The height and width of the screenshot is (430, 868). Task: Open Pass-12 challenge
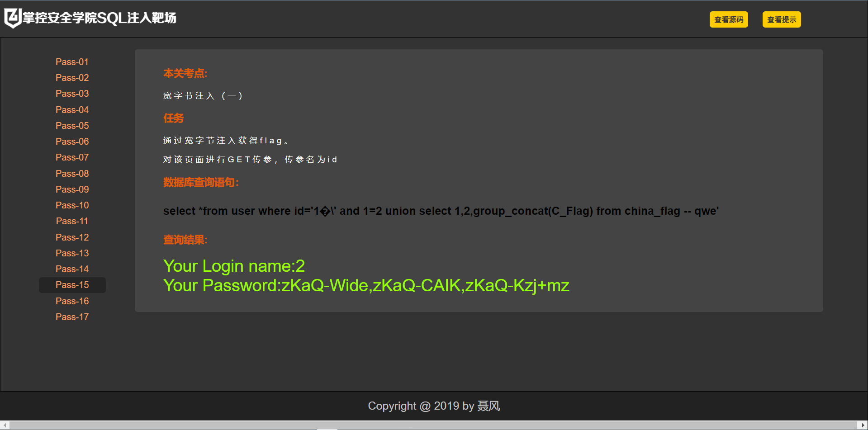72,237
